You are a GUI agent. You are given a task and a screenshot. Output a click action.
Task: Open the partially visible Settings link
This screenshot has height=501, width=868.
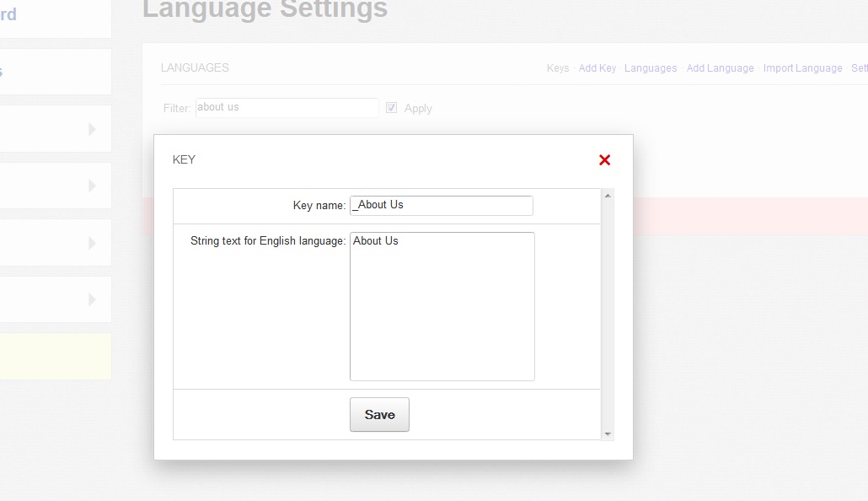pos(859,68)
